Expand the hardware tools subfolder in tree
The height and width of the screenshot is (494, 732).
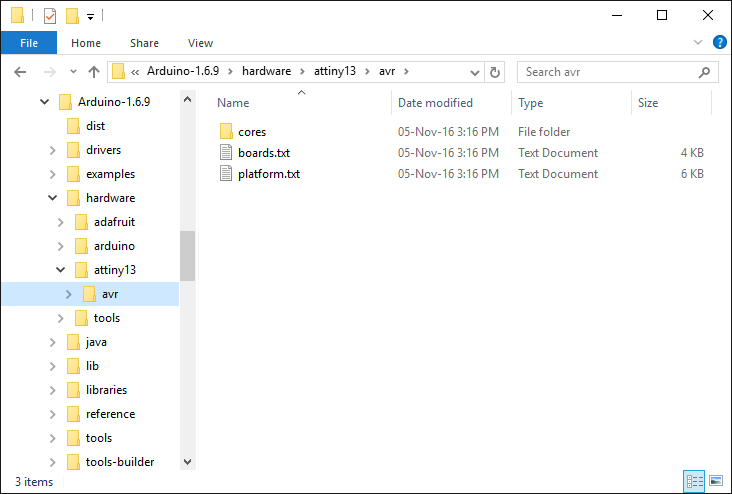(60, 318)
